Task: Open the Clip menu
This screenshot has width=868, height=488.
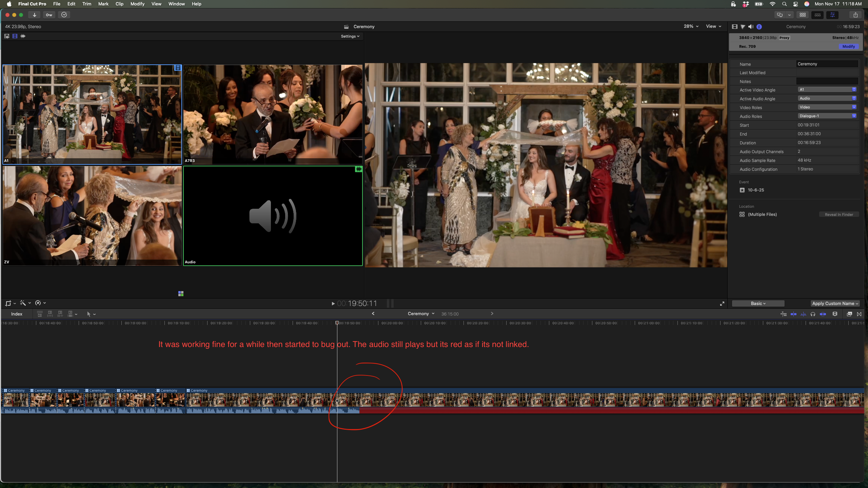Action: (x=119, y=4)
